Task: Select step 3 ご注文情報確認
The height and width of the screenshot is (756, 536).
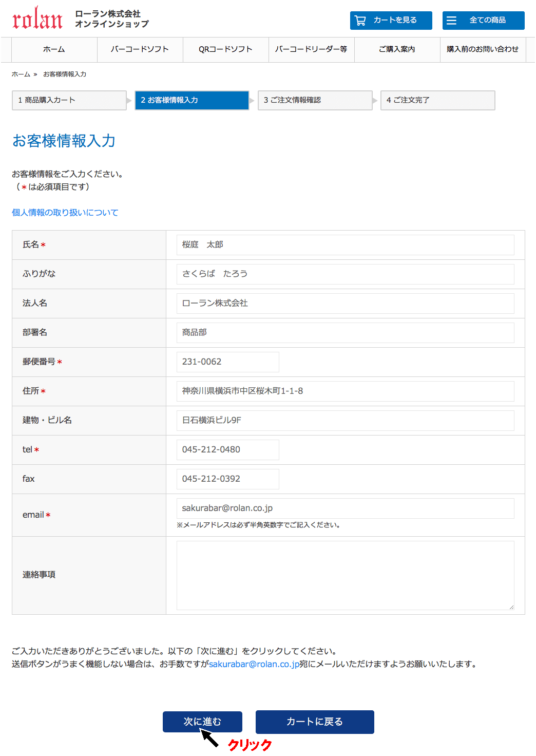Action: click(x=315, y=100)
